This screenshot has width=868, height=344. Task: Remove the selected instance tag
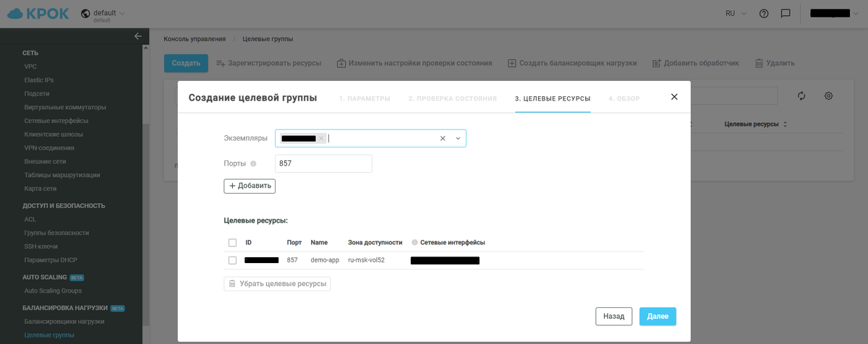(x=321, y=138)
